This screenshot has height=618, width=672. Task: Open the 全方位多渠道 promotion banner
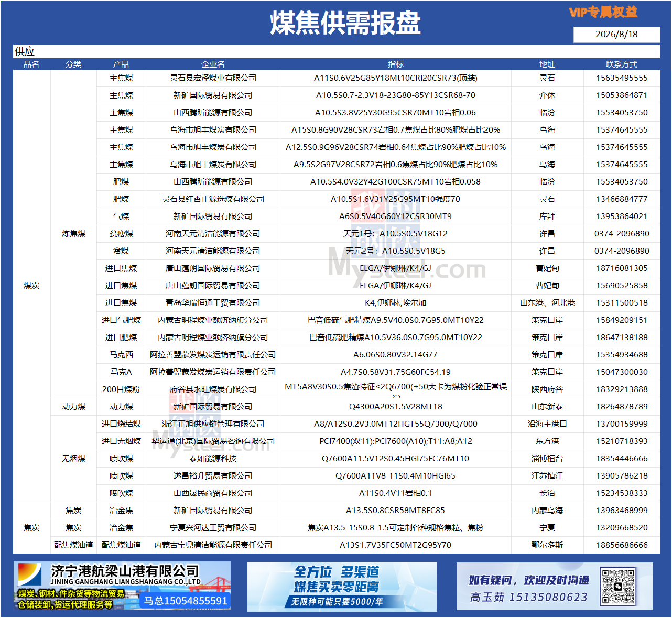[x=342, y=587]
